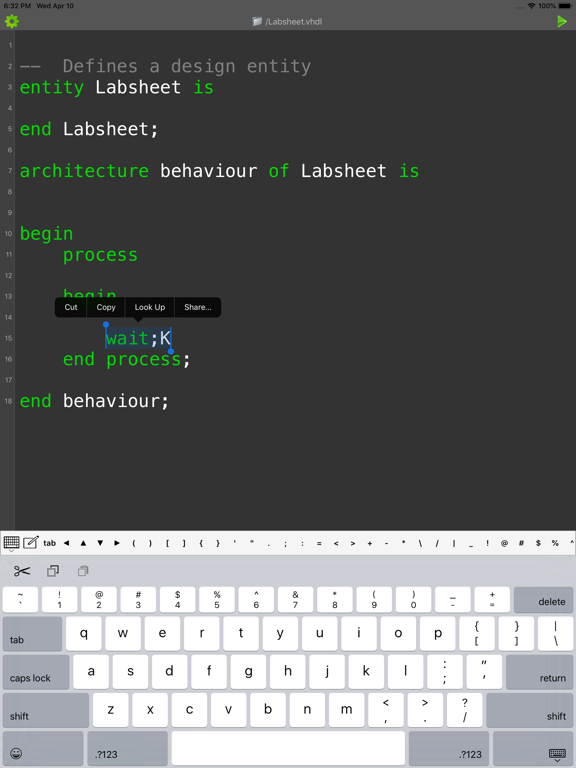Toggle the caps lock key

point(36,672)
